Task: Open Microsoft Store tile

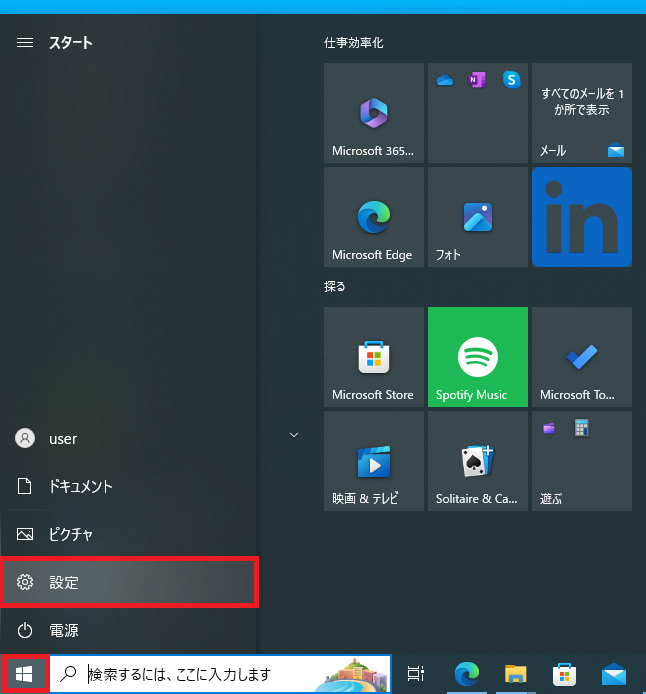Action: pos(373,357)
